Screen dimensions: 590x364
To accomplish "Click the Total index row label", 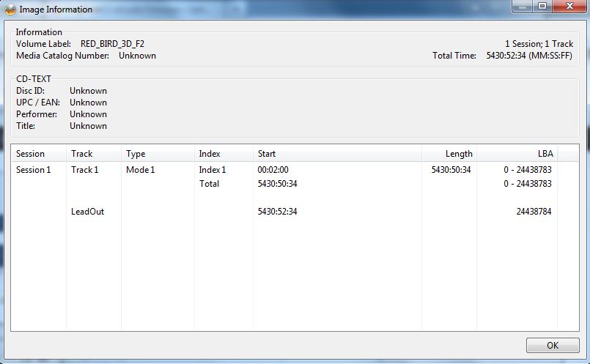I will point(209,184).
